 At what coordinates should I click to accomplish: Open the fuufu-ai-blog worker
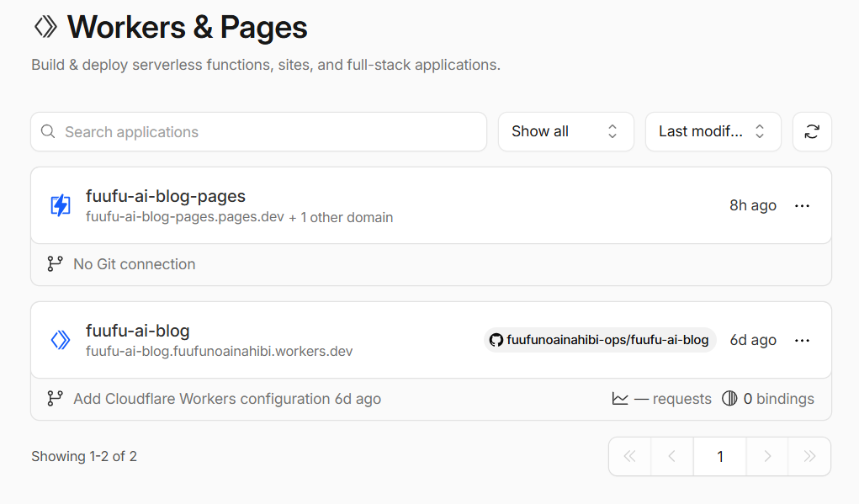[137, 331]
